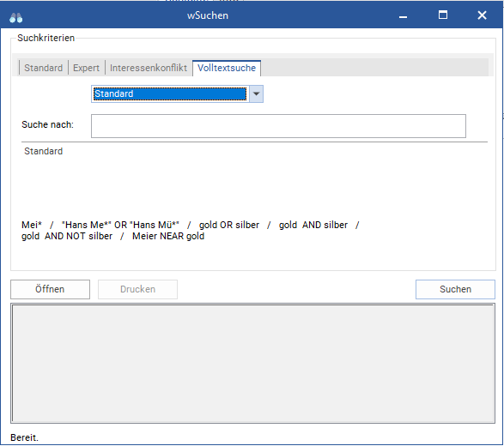Focus the Suche nach input field
This screenshot has width=504, height=446.
[278, 126]
